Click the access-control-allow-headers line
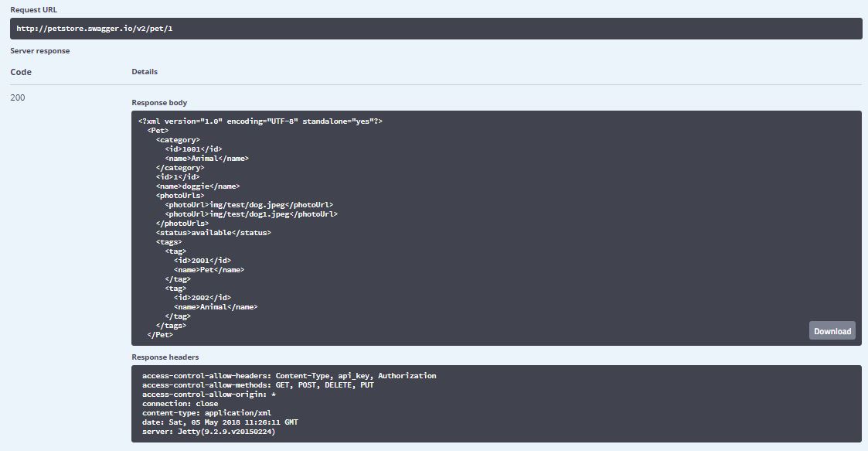The height and width of the screenshot is (451, 868). pos(289,376)
